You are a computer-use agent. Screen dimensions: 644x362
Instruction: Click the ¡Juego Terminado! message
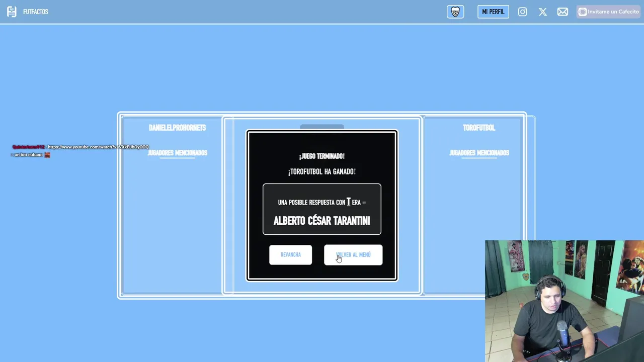coord(322,156)
